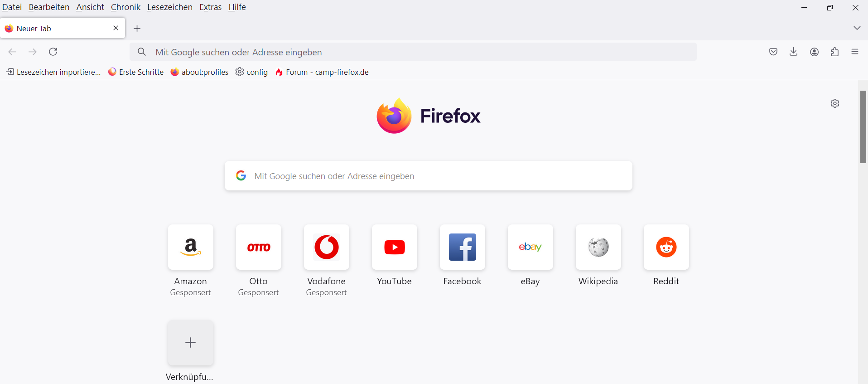Close the Neuer Tab tab

pos(116,28)
